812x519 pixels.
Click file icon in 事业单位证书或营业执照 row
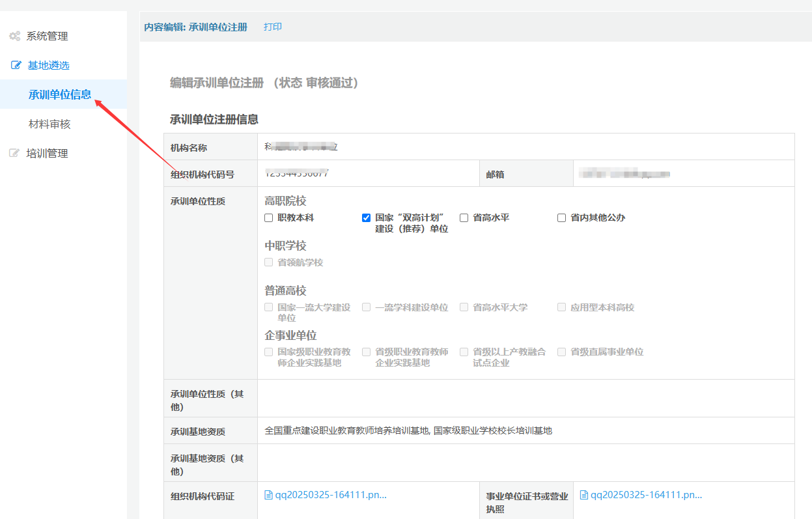(583, 495)
